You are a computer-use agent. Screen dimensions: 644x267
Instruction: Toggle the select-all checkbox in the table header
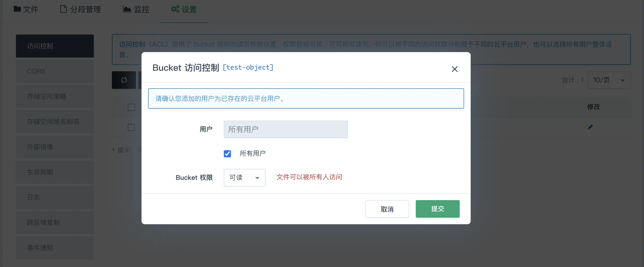(x=131, y=107)
